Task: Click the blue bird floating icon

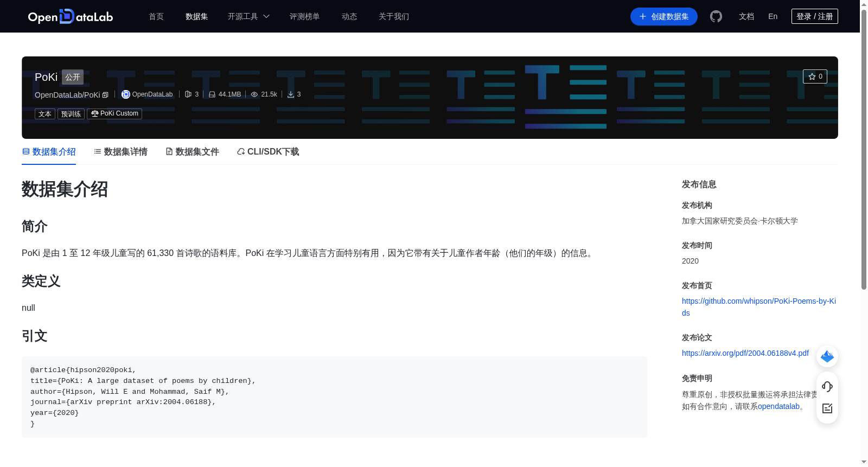Action: click(x=827, y=356)
